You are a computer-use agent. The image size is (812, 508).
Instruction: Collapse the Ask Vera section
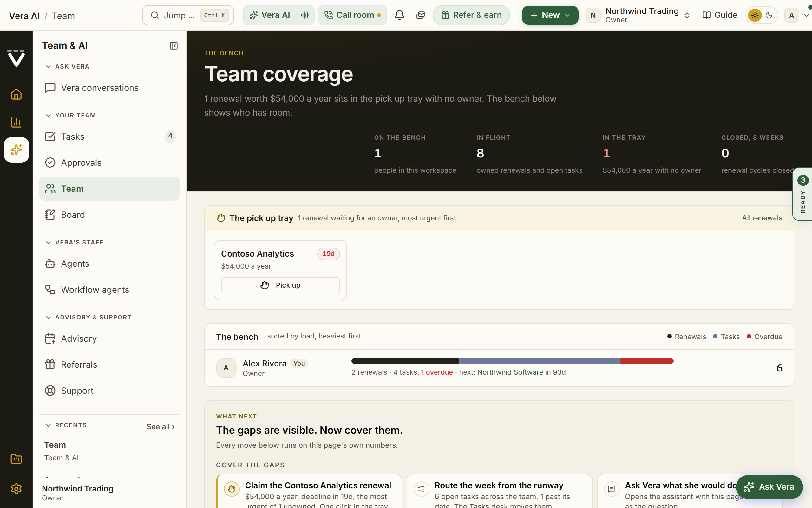67,67
